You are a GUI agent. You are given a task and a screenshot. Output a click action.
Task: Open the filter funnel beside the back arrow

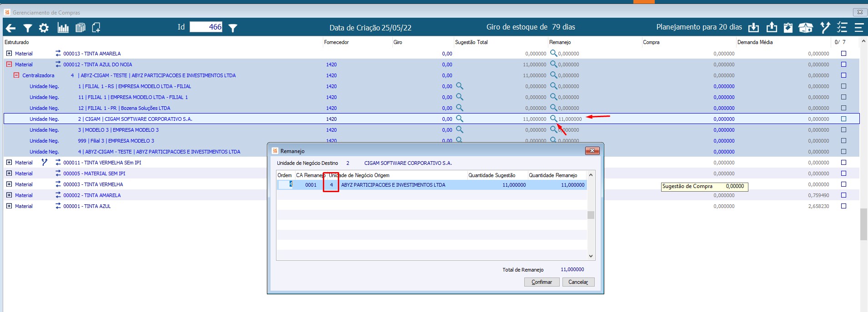[28, 28]
